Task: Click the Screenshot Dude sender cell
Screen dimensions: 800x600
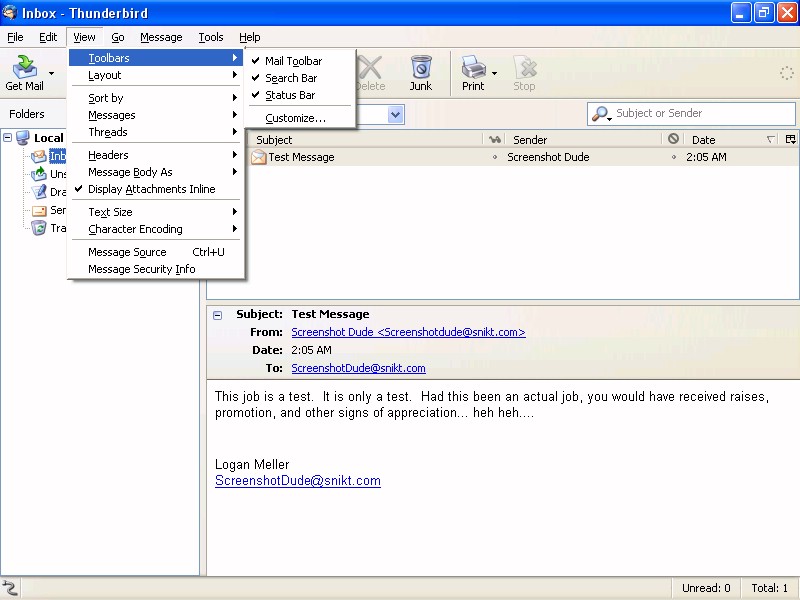Action: point(548,157)
